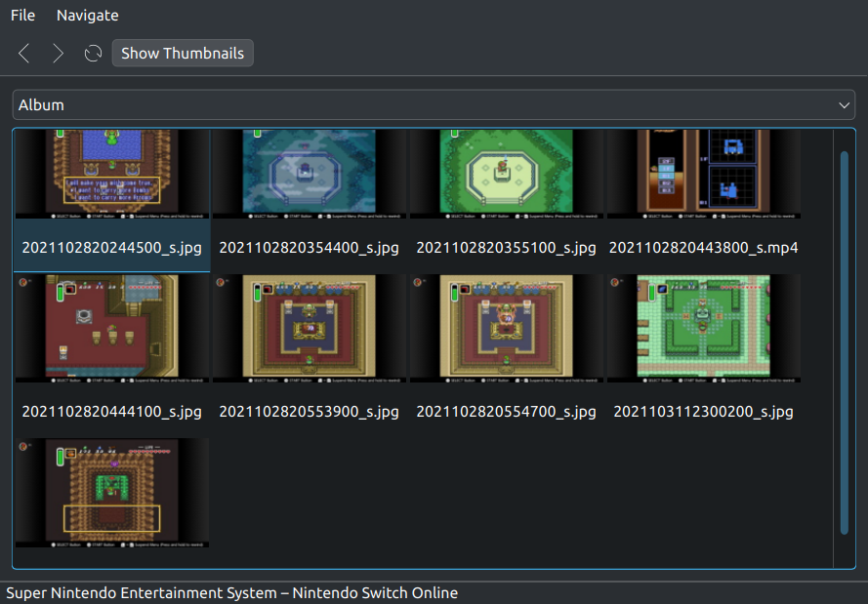Select thumbnail of 2021102820355100_s.jpg
The height and width of the screenshot is (604, 868).
tap(507, 175)
